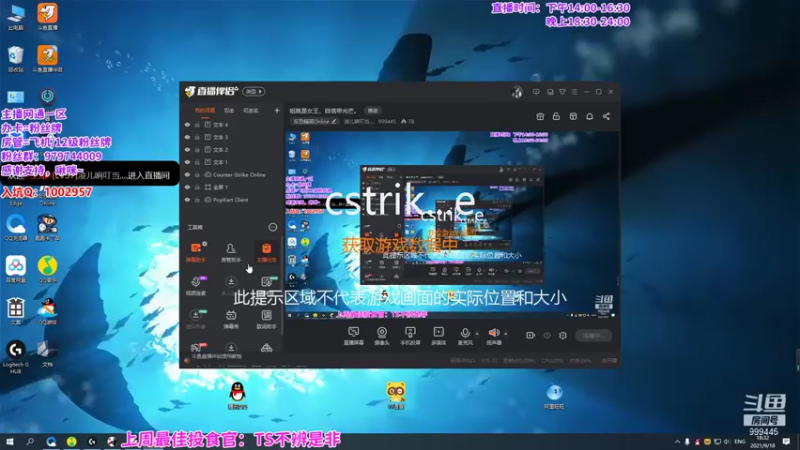
Task: Expand microphone options arrow
Action: pyautogui.click(x=477, y=334)
